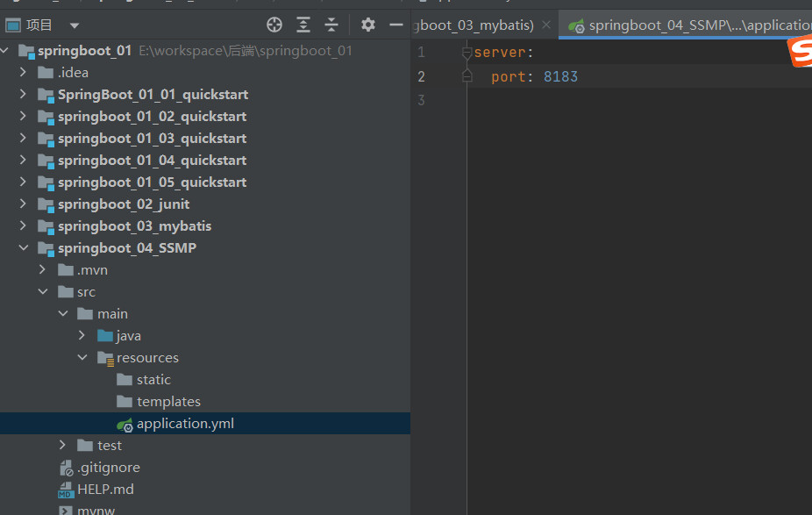Image resolution: width=812 pixels, height=515 pixels.
Task: Click the application.yml Spring file icon
Action: coord(125,425)
